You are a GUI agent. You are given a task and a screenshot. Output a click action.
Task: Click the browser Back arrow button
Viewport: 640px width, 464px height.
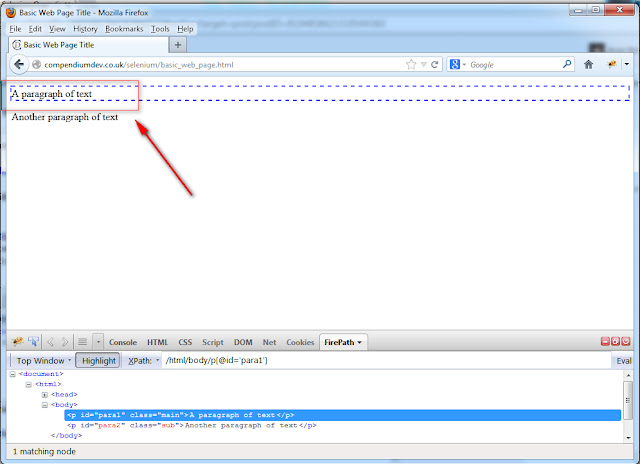coord(19,64)
